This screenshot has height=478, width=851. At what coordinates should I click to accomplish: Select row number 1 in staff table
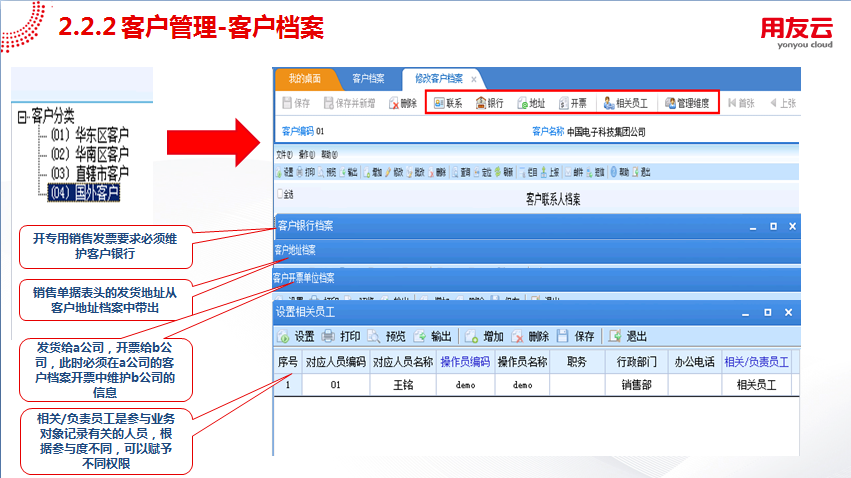tap(288, 385)
